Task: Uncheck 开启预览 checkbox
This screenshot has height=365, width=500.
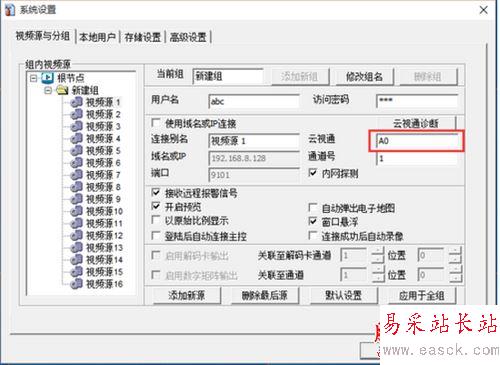Action: pyautogui.click(x=156, y=206)
